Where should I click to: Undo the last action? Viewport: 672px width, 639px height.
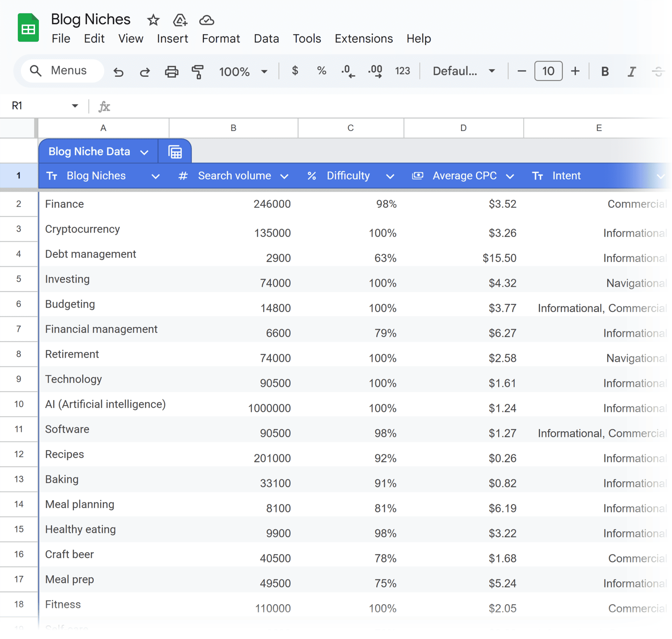click(x=118, y=71)
